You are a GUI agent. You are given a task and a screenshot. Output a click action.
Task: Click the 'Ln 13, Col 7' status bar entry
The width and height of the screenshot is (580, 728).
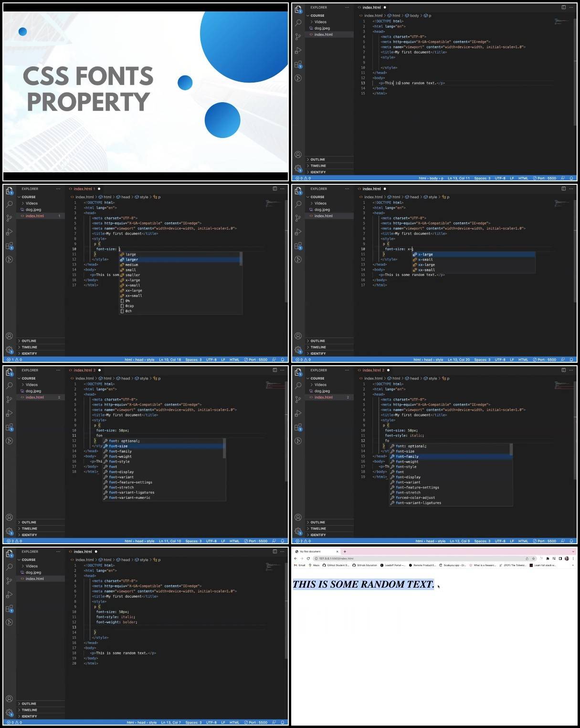pyautogui.click(x=171, y=722)
